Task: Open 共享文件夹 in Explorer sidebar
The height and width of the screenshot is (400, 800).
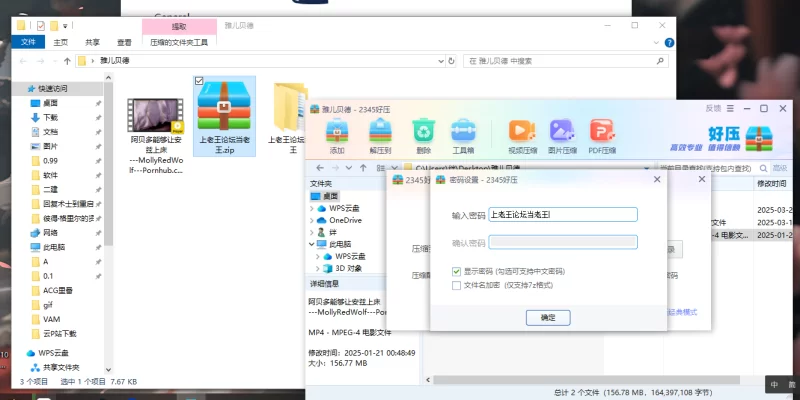Action: 61,367
